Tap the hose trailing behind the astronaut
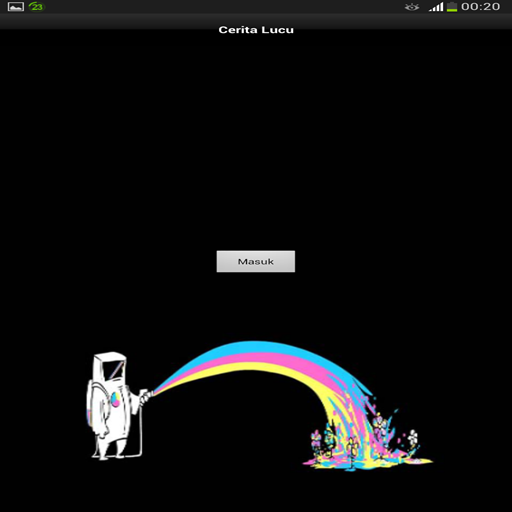The image size is (512, 512). pyautogui.click(x=141, y=433)
